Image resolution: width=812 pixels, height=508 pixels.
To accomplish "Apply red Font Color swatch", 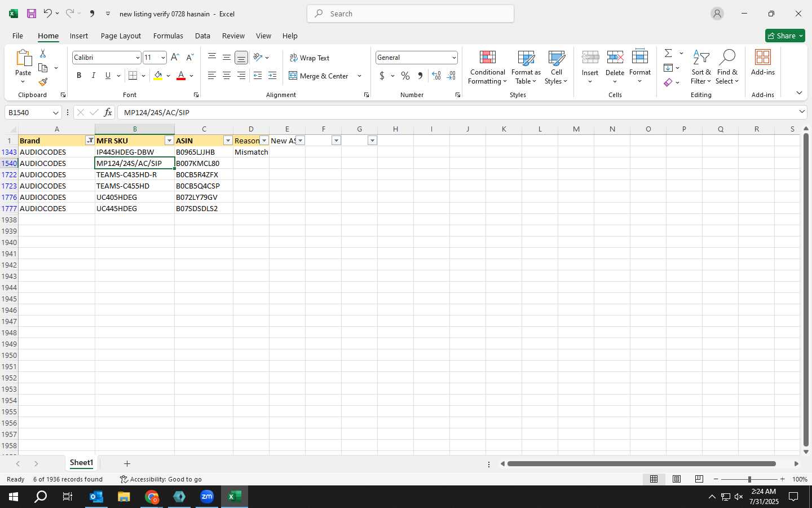I will click(181, 76).
